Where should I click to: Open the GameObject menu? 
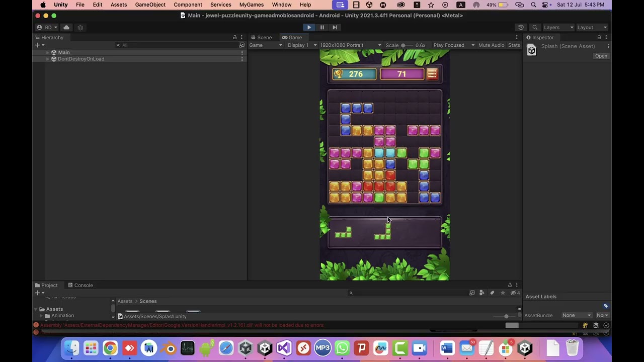tap(150, 5)
